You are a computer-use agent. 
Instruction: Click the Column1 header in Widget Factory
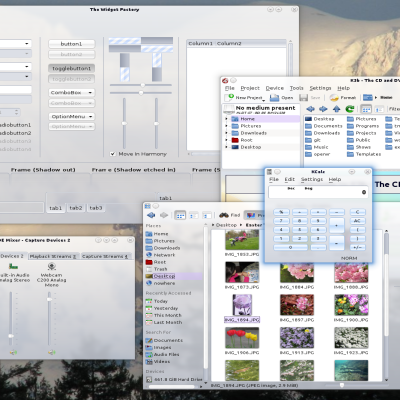[201, 44]
